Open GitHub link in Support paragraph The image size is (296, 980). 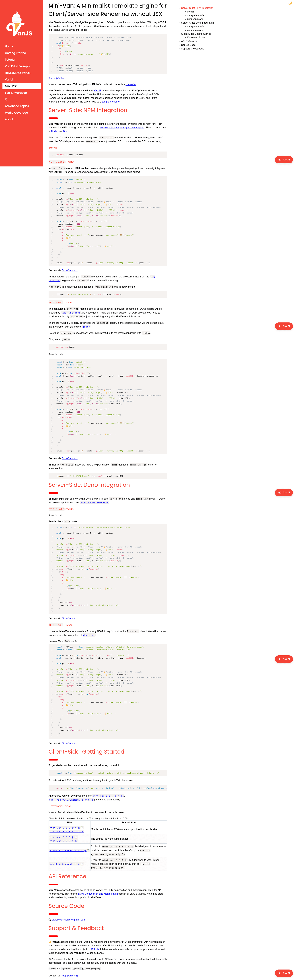pyautogui.click(x=95, y=949)
